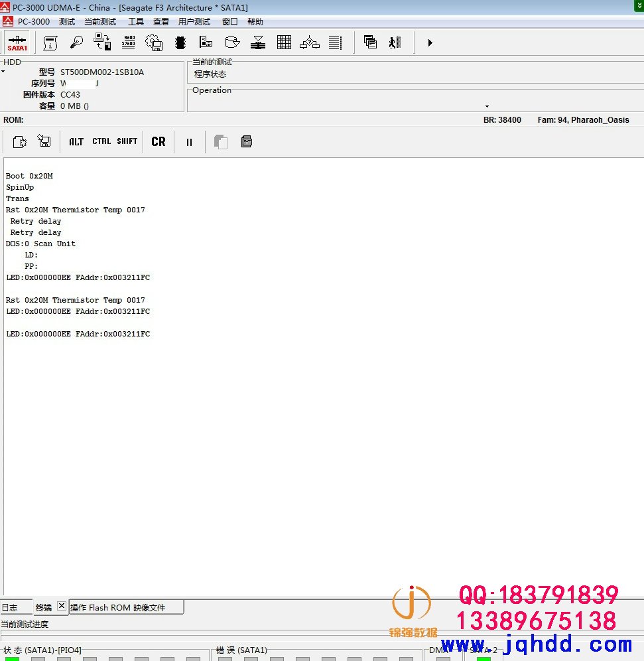644x661 pixels.
Task: Toggle the CTRL key modifier
Action: tap(101, 141)
